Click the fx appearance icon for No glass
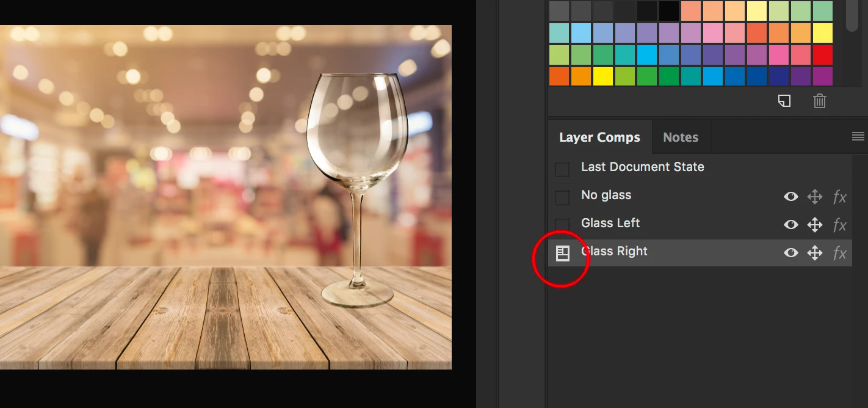868x408 pixels. coord(840,197)
